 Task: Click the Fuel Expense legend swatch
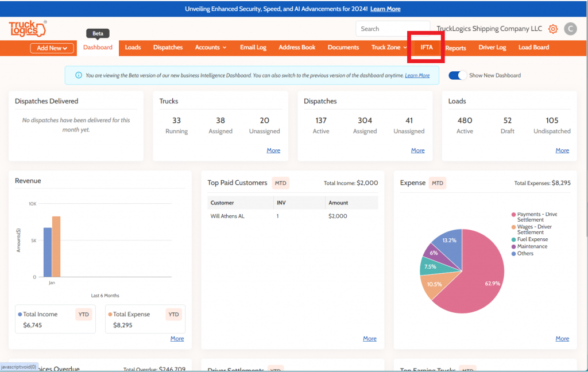pos(513,239)
